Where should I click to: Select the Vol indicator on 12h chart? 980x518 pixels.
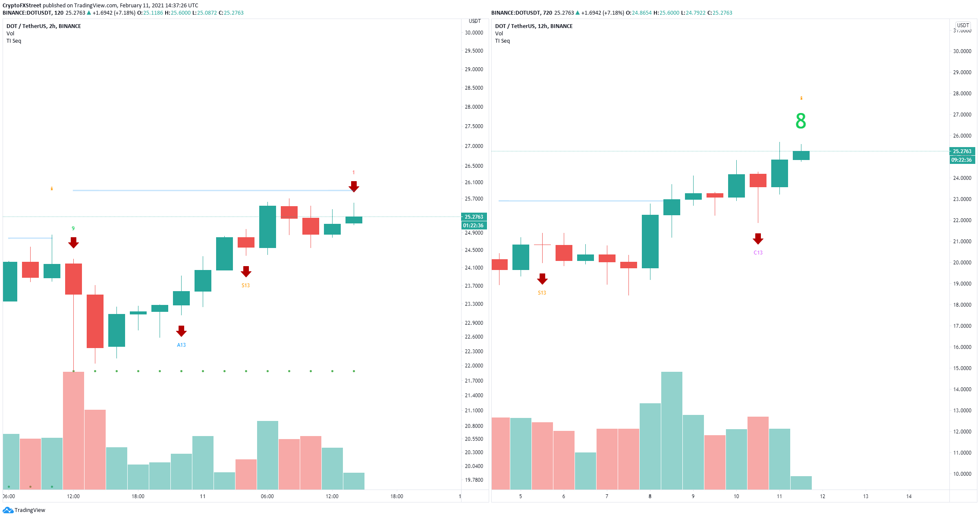(499, 34)
